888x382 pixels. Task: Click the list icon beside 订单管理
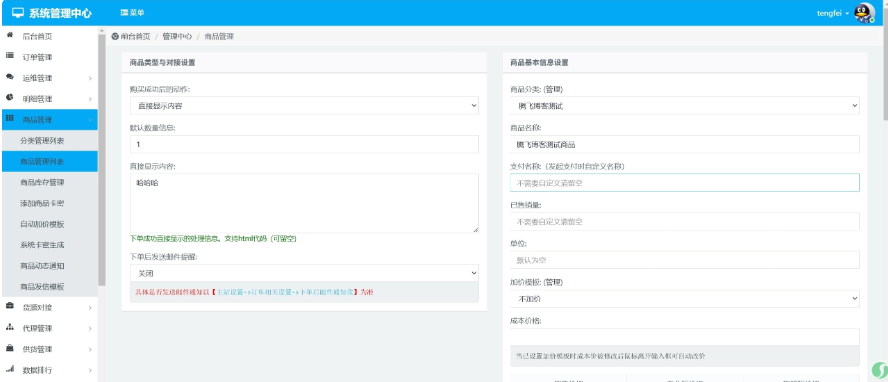point(10,56)
